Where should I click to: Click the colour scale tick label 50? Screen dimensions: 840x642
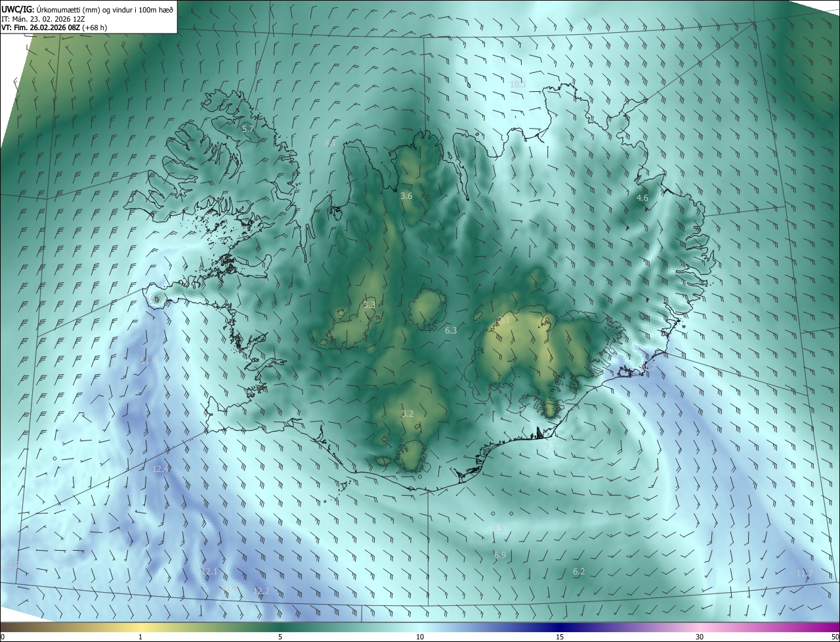pos(835,637)
